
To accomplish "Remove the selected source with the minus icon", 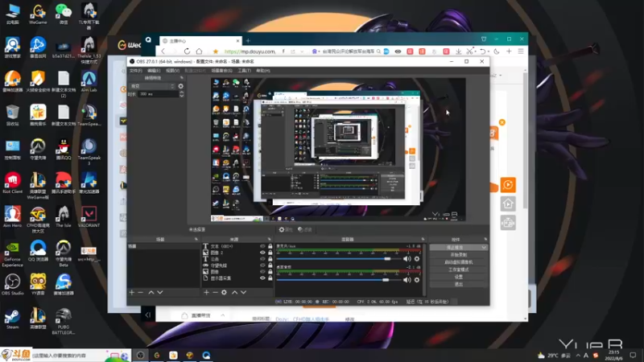I will click(215, 292).
